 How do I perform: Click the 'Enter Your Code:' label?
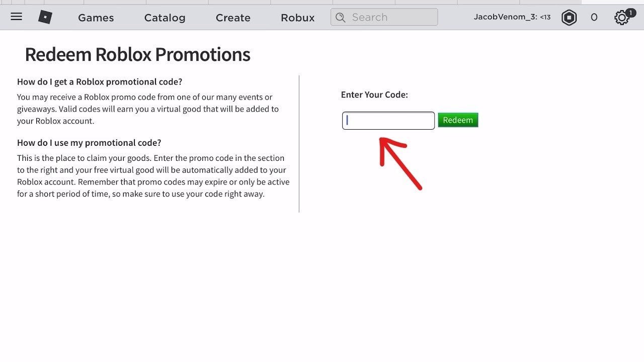click(x=374, y=95)
